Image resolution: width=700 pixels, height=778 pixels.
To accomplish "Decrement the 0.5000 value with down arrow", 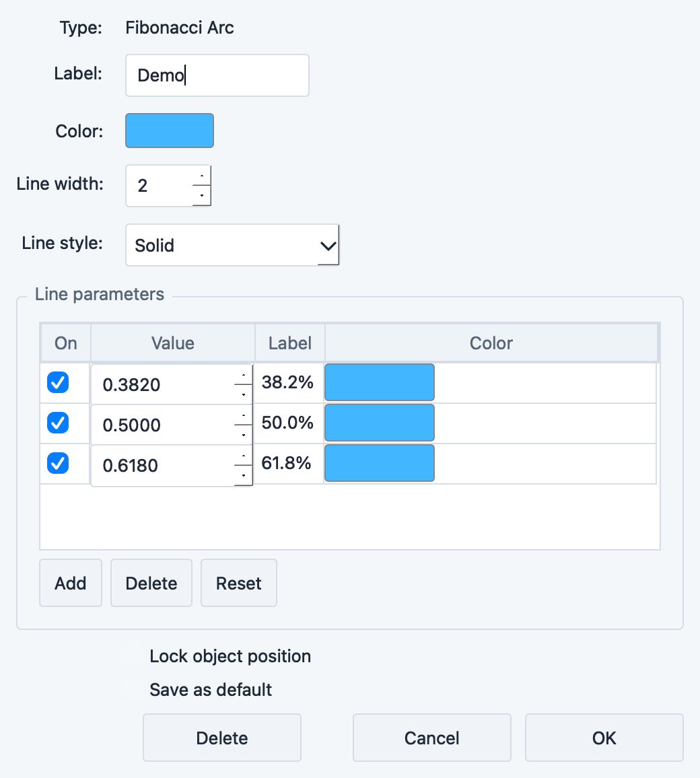I will point(243,435).
